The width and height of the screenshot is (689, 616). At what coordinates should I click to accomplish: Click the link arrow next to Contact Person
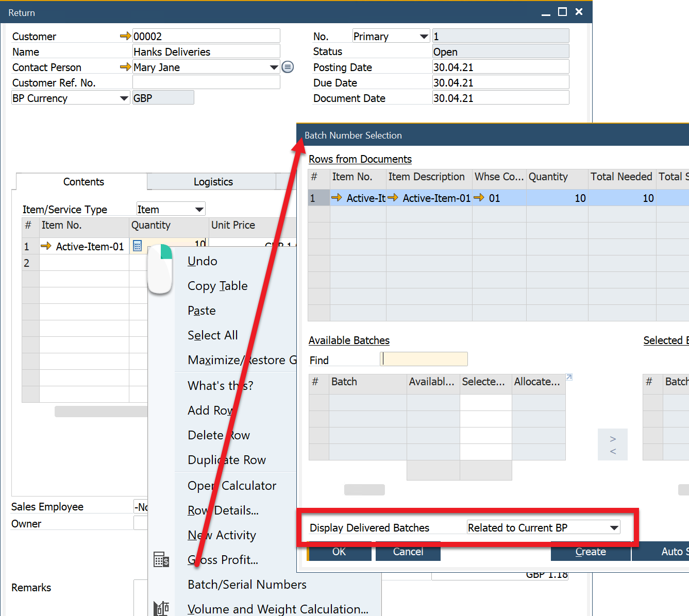point(125,67)
